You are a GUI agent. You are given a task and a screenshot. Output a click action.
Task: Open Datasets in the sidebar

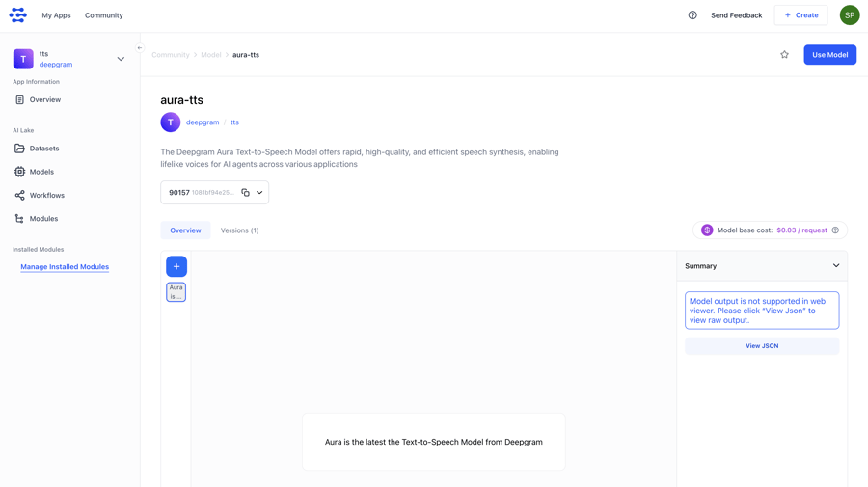(x=43, y=149)
